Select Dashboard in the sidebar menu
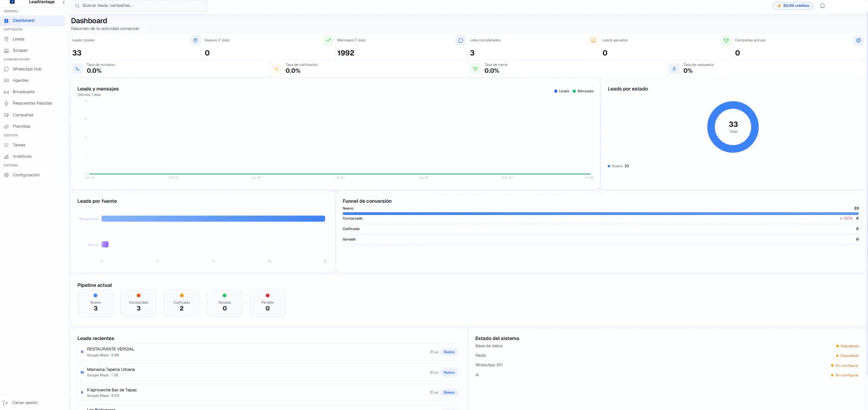This screenshot has height=410, width=868. 33,20
